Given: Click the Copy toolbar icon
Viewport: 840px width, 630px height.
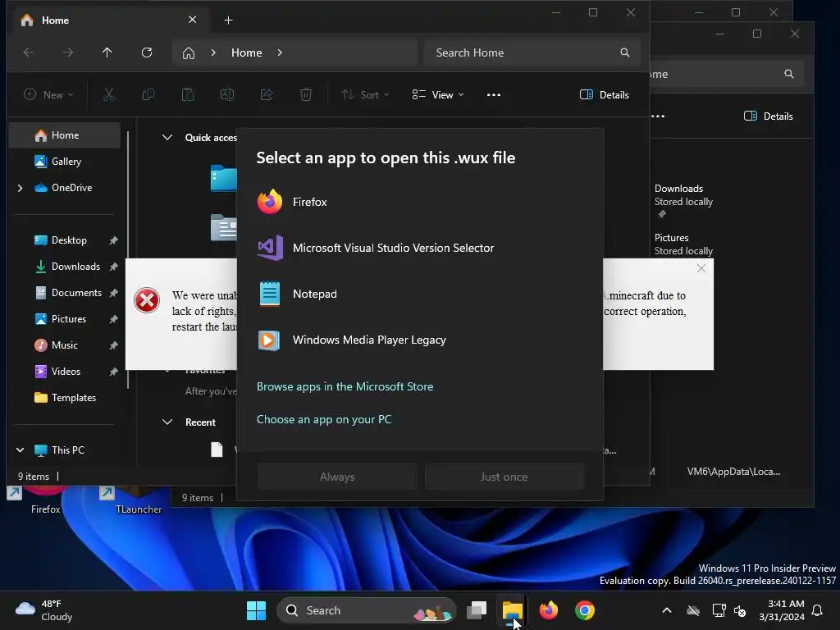Looking at the screenshot, I should point(148,95).
